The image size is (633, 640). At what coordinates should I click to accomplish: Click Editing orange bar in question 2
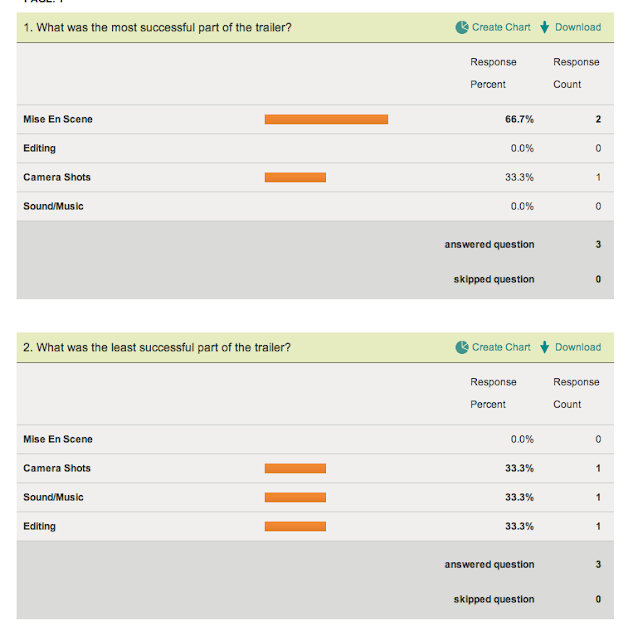295,526
